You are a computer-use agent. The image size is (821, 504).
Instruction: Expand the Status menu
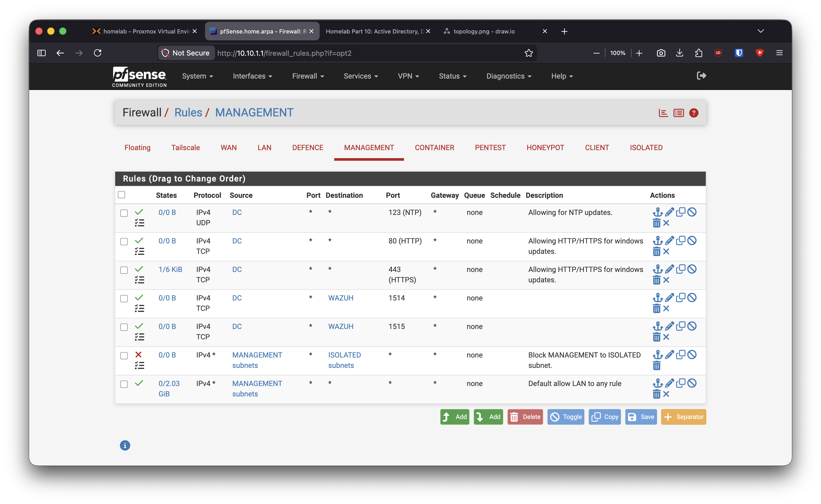tap(453, 76)
